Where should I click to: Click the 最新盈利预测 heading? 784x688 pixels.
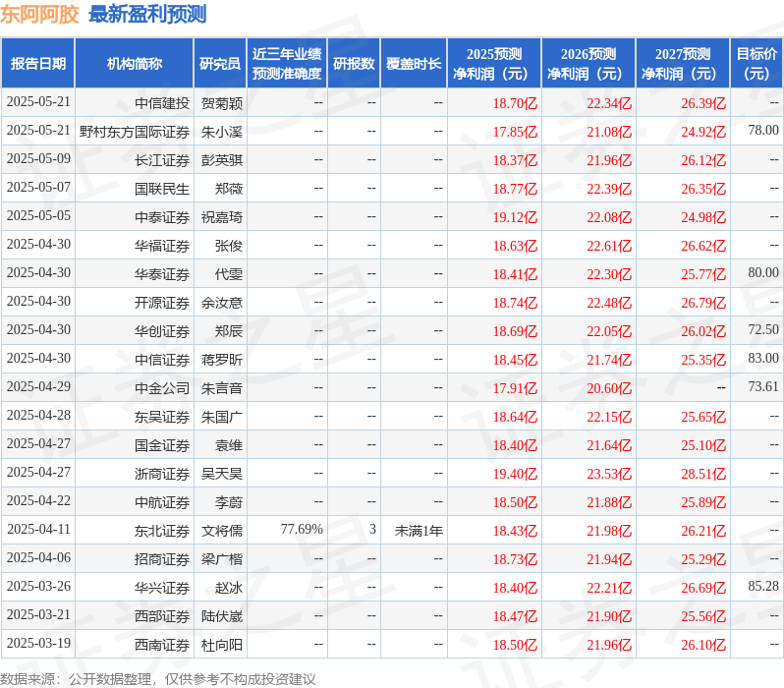click(147, 14)
